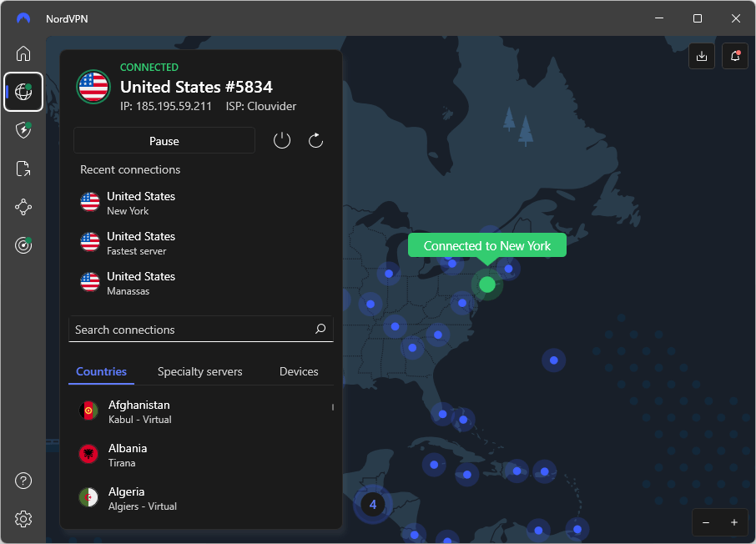Screen dimensions: 756x544
Task: Click the Albania flag icon
Action: (88, 454)
